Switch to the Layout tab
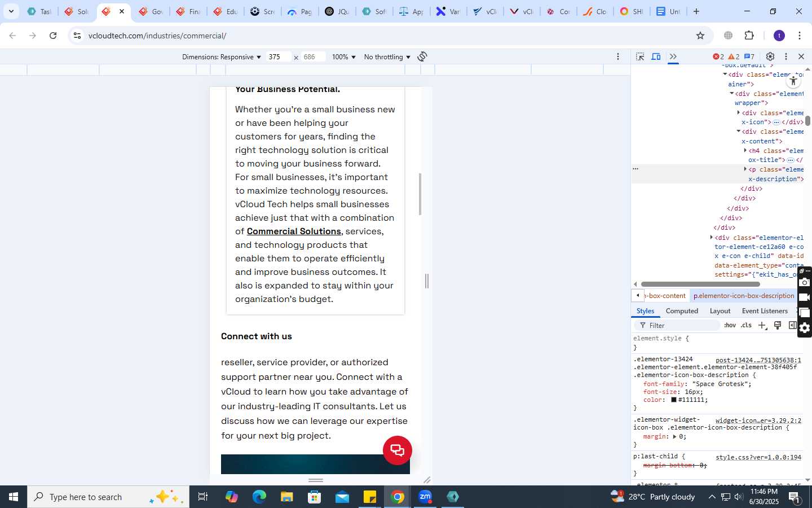 pos(720,311)
